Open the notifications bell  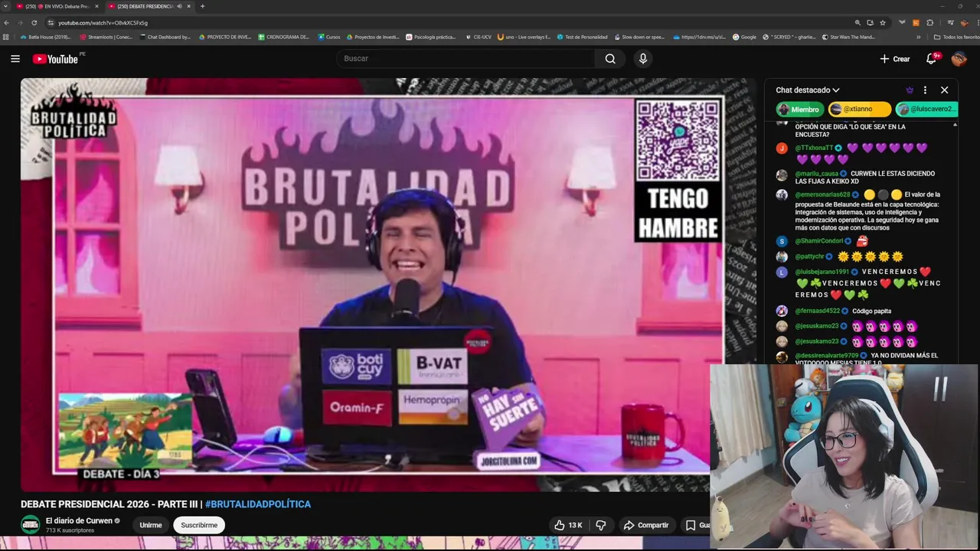[x=932, y=59]
